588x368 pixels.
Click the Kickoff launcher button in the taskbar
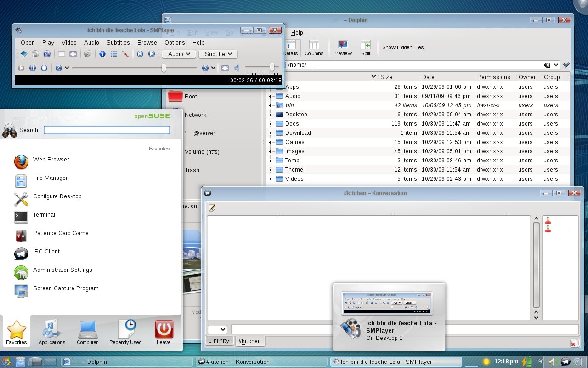7,362
